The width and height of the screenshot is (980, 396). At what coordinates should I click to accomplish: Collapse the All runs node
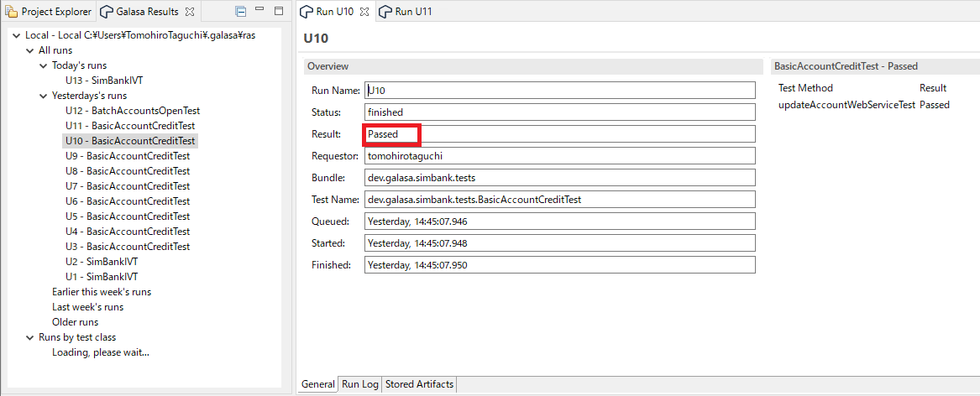(29, 50)
